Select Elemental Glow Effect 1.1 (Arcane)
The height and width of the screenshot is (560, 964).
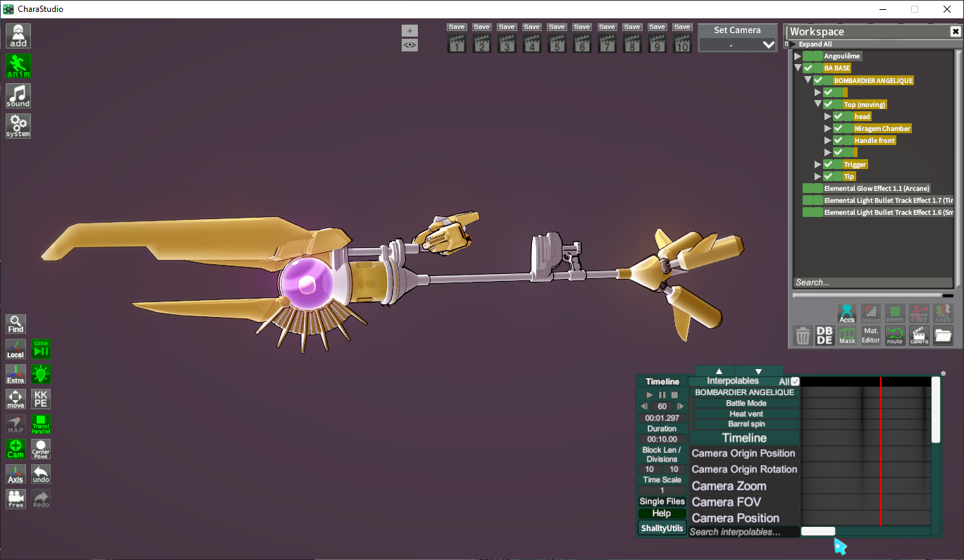877,188
